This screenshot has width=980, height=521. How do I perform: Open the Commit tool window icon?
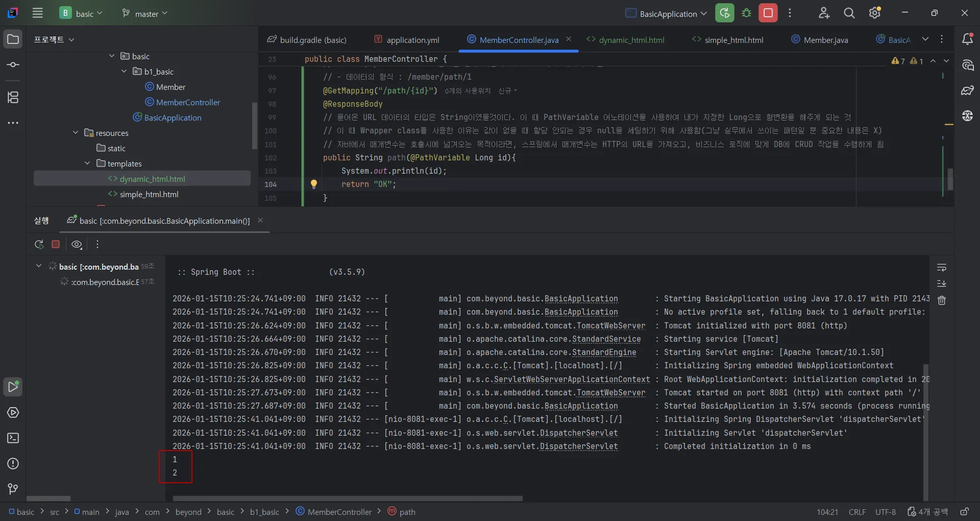(13, 65)
